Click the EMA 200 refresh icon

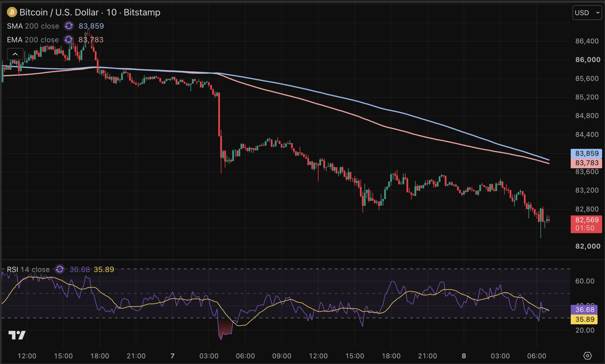(68, 40)
